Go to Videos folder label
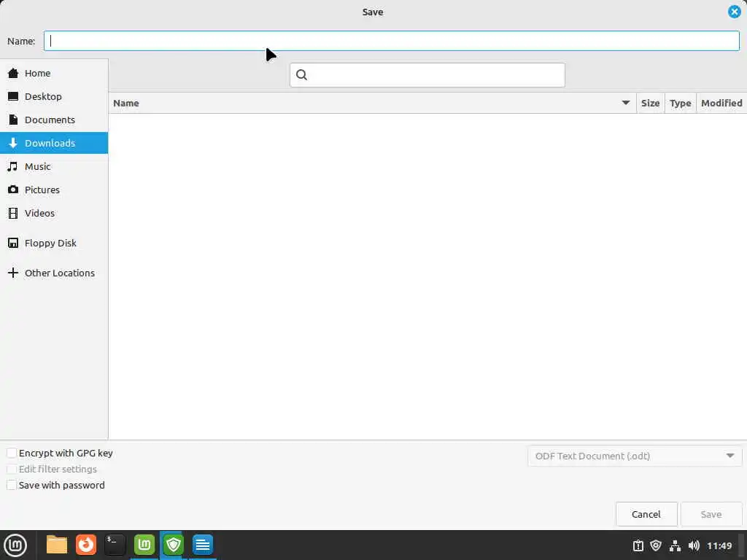 pyautogui.click(x=39, y=213)
